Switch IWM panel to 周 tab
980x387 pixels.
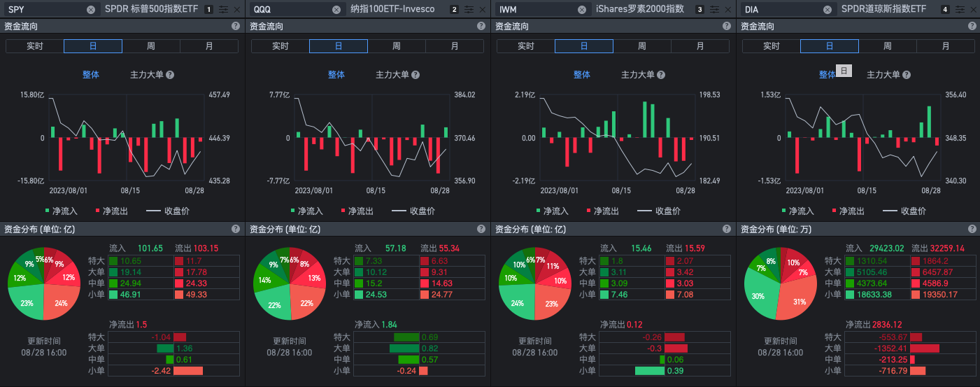coord(642,46)
